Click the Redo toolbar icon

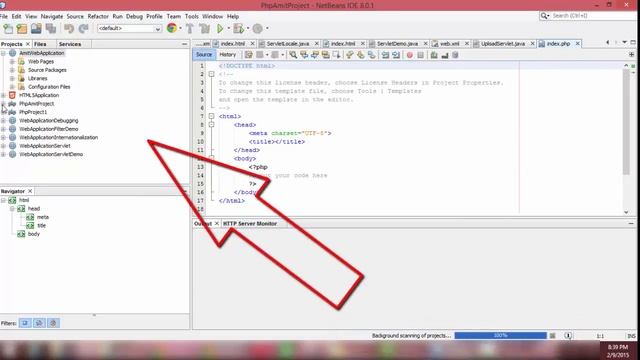[83, 29]
